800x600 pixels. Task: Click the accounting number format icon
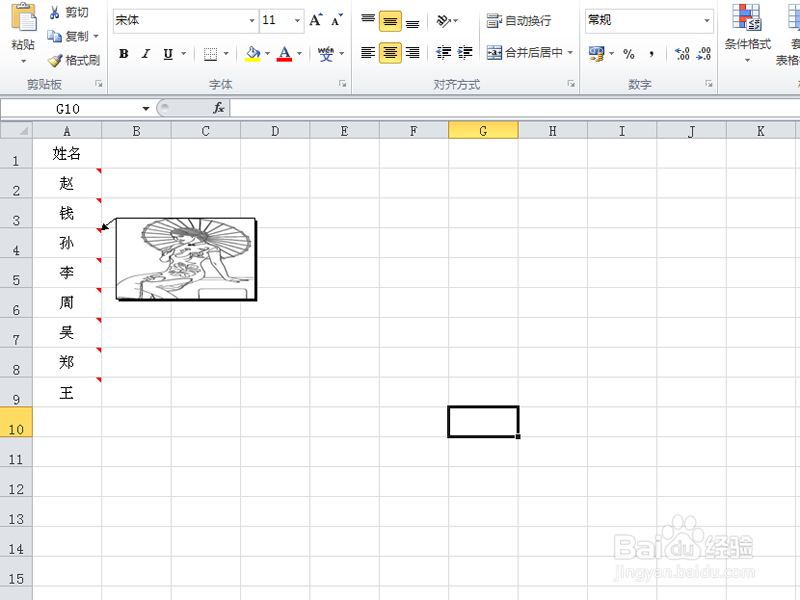tap(596, 53)
